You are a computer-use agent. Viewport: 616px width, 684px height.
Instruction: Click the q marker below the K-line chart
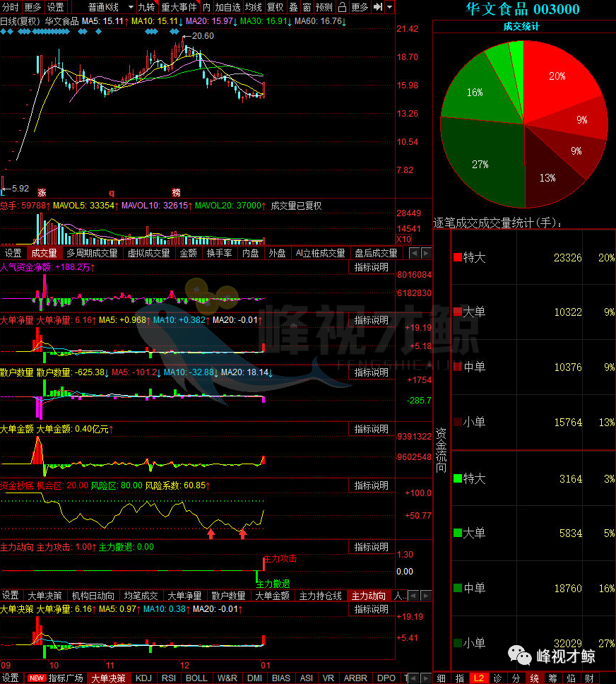point(112,192)
